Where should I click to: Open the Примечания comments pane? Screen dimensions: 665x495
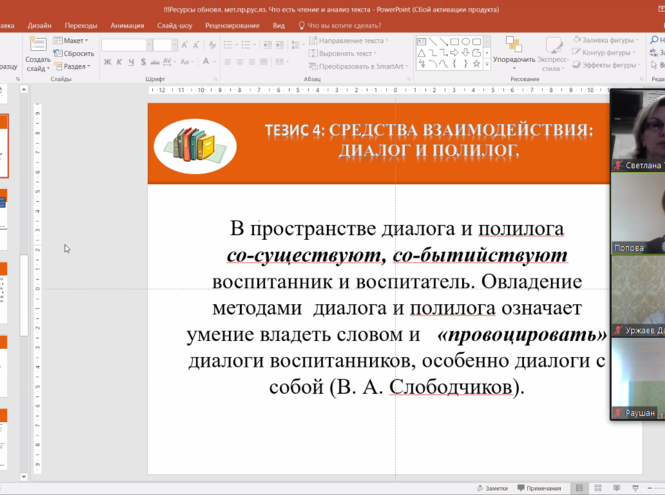coord(539,488)
